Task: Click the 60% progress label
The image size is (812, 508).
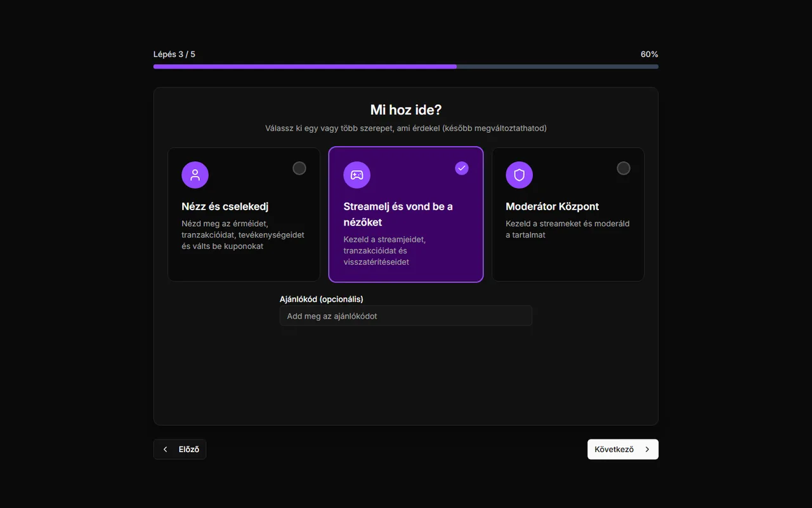Action: (x=650, y=54)
